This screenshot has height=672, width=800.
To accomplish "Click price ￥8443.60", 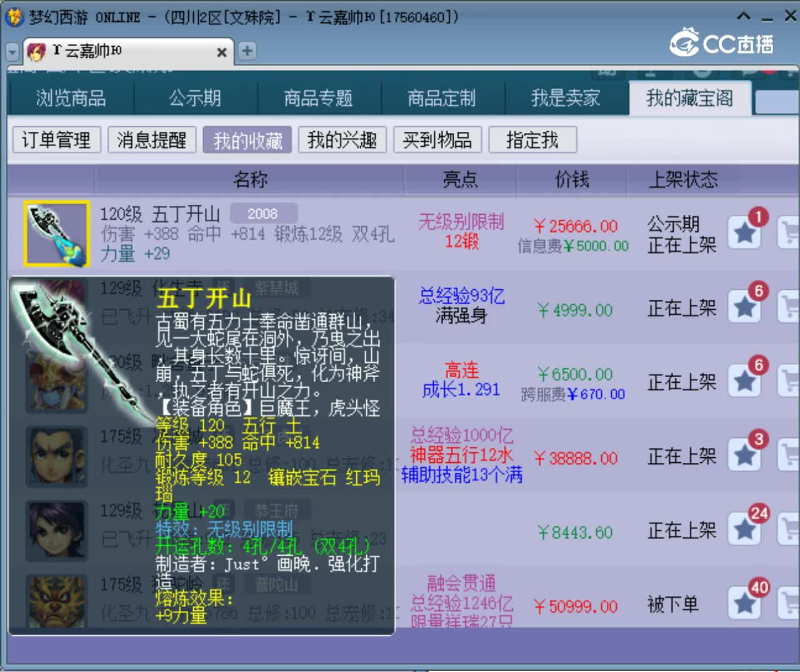I will pyautogui.click(x=576, y=533).
